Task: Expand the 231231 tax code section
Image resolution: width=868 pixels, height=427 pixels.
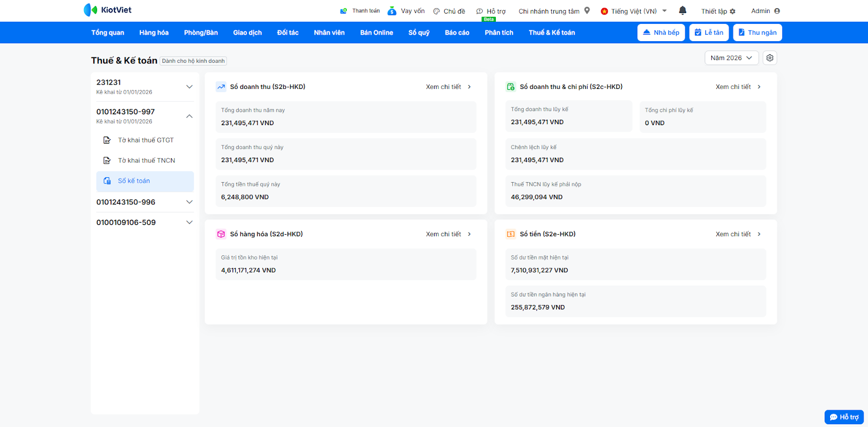Action: [189, 87]
